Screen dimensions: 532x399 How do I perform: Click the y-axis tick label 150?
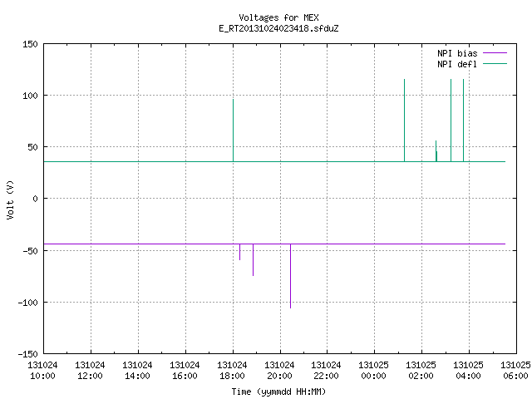[x=30, y=44]
